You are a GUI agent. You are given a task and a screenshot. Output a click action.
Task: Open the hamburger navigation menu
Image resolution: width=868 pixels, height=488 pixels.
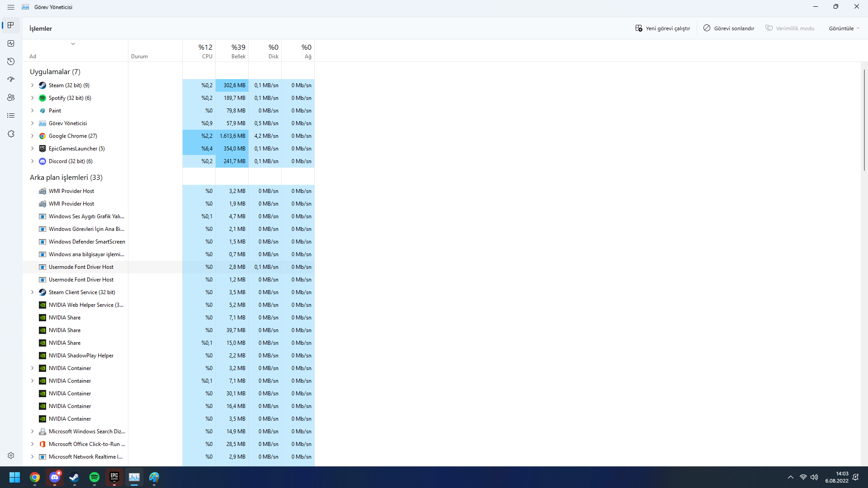[11, 7]
